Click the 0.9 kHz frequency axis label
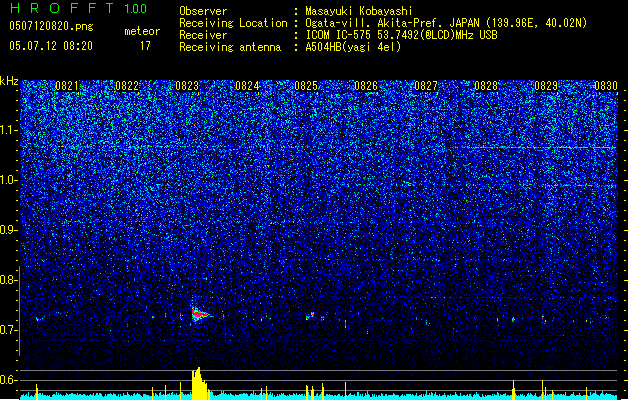The height and width of the screenshot is (400, 629). point(8,230)
